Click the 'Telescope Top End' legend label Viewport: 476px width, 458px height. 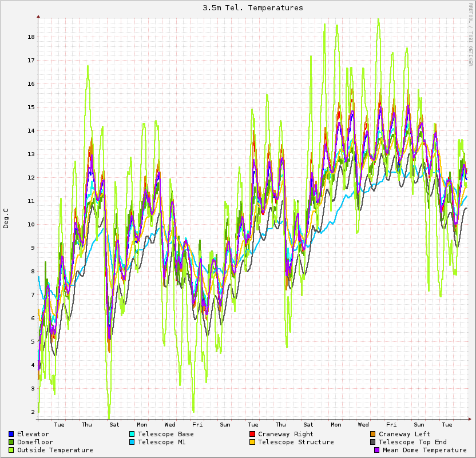click(412, 442)
